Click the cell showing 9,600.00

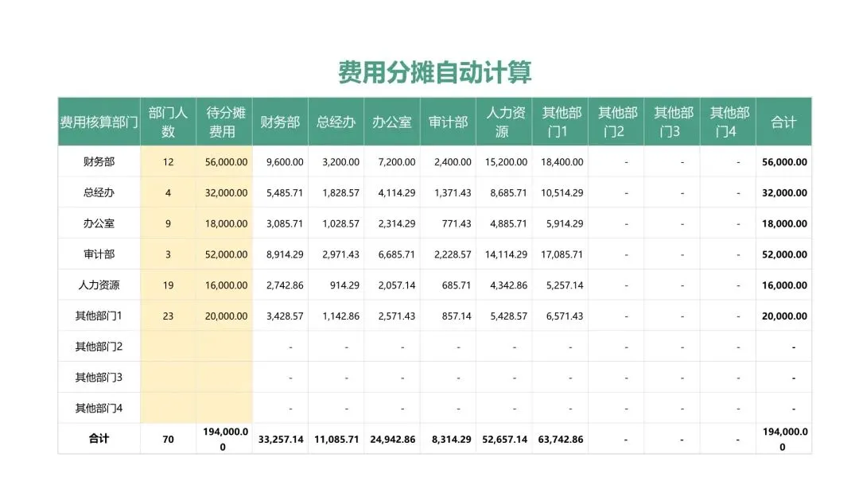coord(280,161)
